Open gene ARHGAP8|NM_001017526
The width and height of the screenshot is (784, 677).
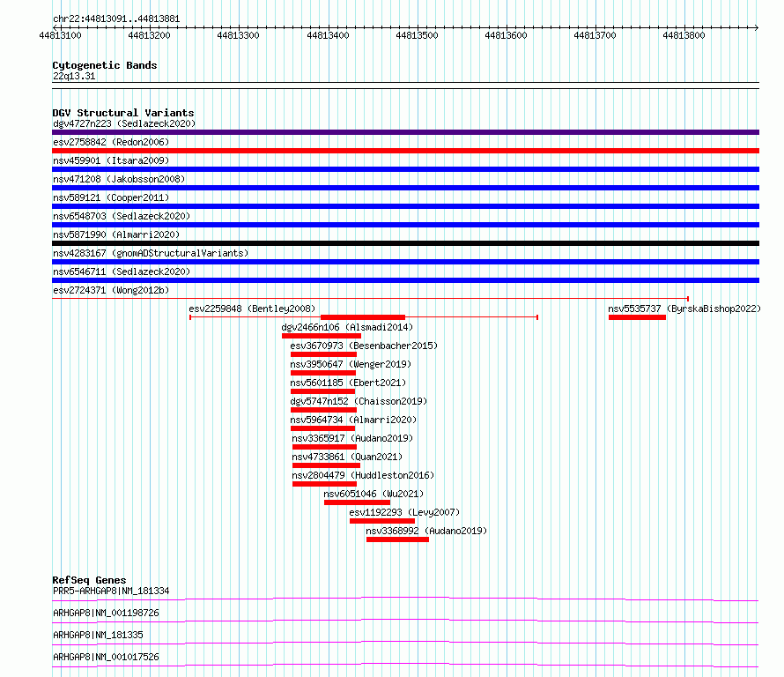(x=106, y=657)
